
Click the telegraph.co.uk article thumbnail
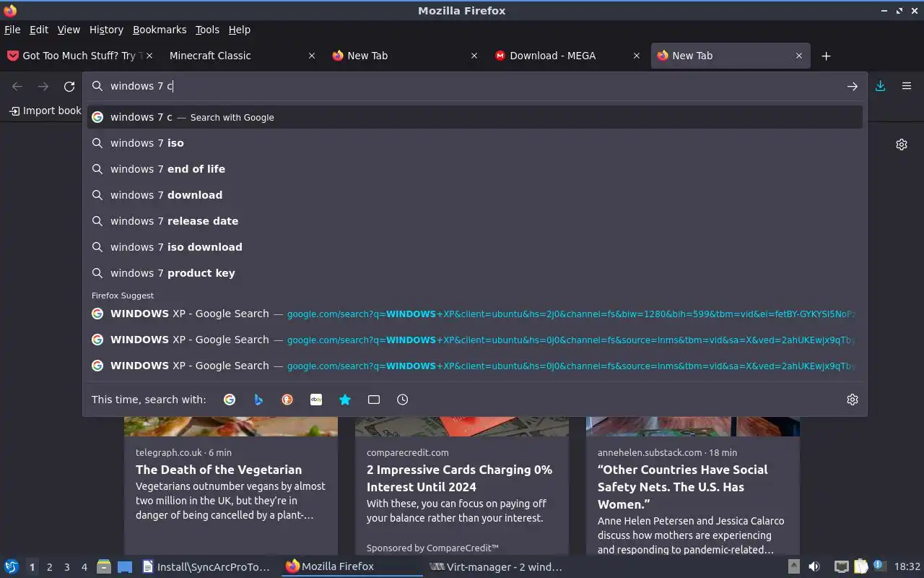point(231,426)
